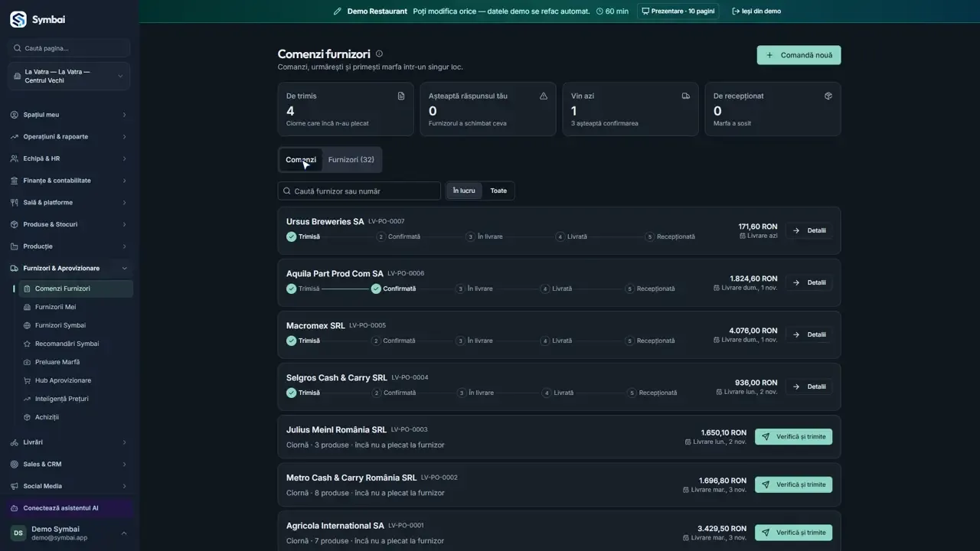Switch to the Comenzi tab
The width and height of the screenshot is (980, 551).
[301, 160]
